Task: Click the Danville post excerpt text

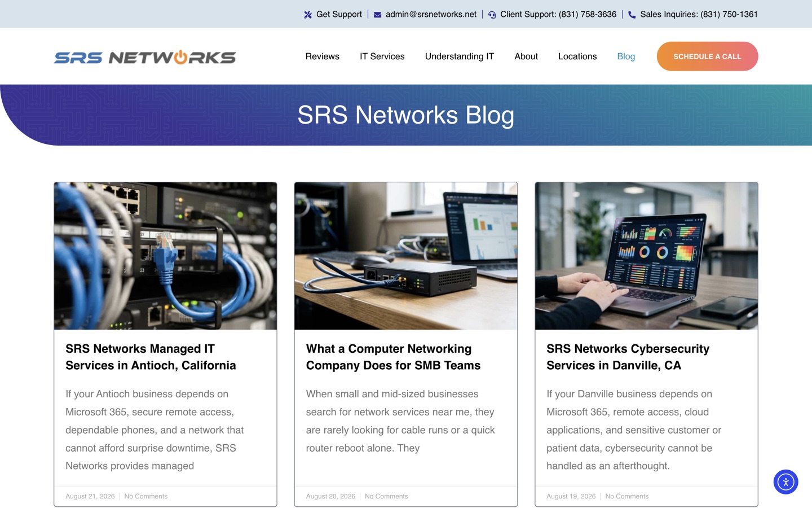Action: [x=634, y=430]
